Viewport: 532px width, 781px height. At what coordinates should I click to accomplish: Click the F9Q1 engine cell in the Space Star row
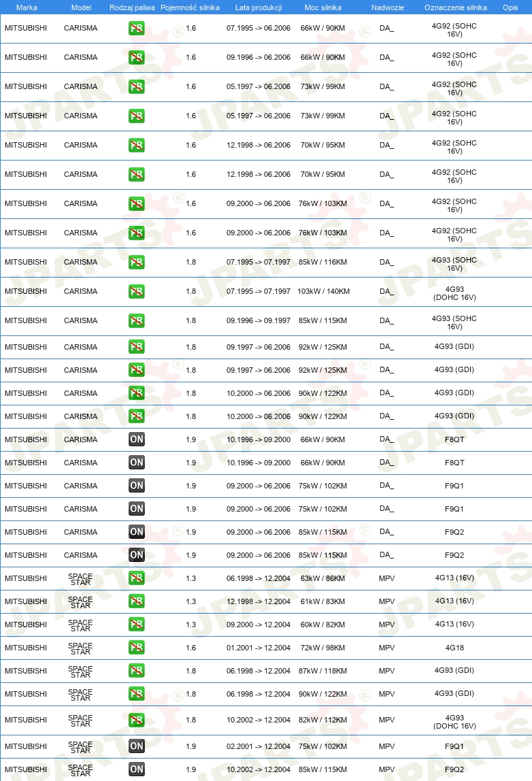454,746
